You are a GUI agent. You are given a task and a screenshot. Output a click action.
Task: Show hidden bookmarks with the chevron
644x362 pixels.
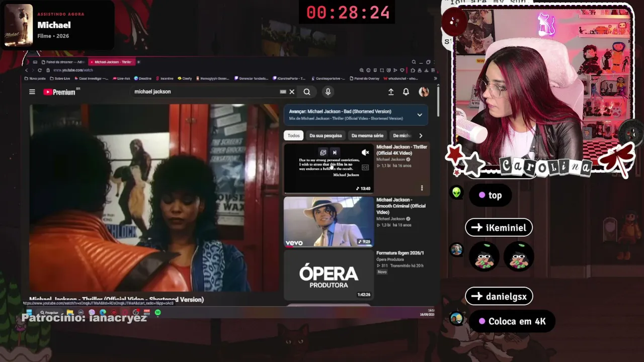tap(435, 78)
